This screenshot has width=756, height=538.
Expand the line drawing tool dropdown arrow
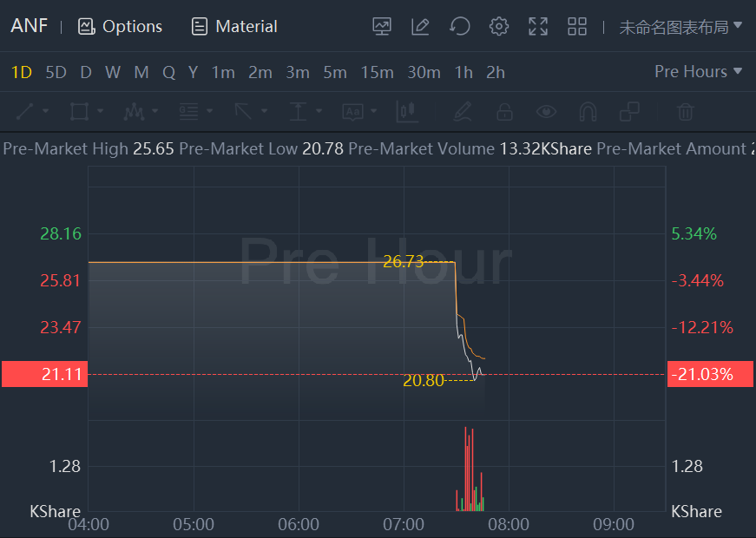(x=46, y=111)
